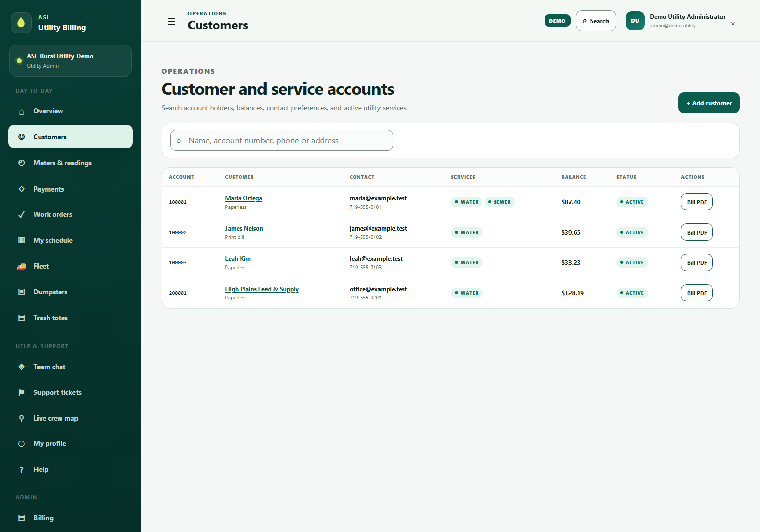Image resolution: width=760 pixels, height=532 pixels.
Task: Download Bill PDF for James Nelson
Action: pos(697,232)
